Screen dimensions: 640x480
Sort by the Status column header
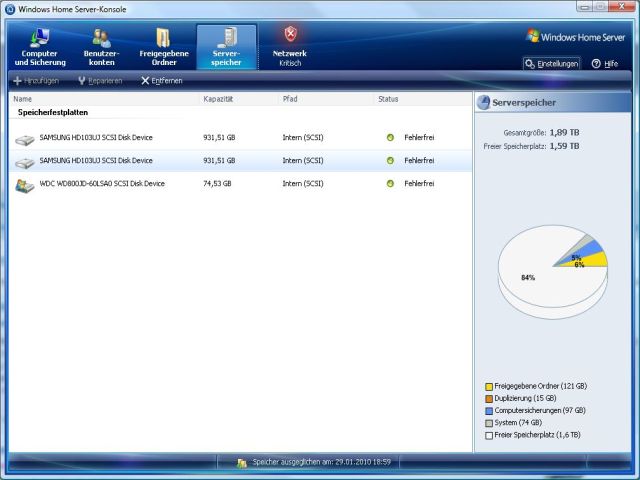pyautogui.click(x=388, y=99)
